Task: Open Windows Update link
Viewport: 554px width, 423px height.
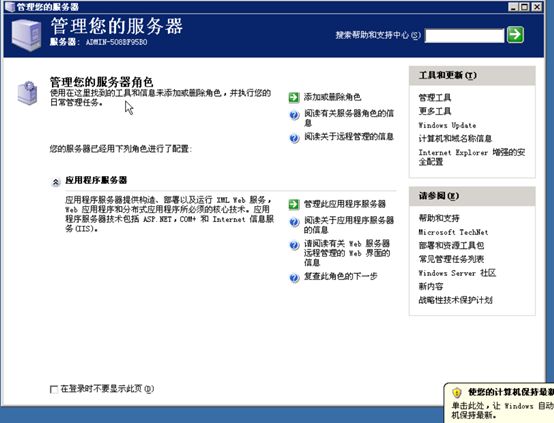Action: pos(447,125)
